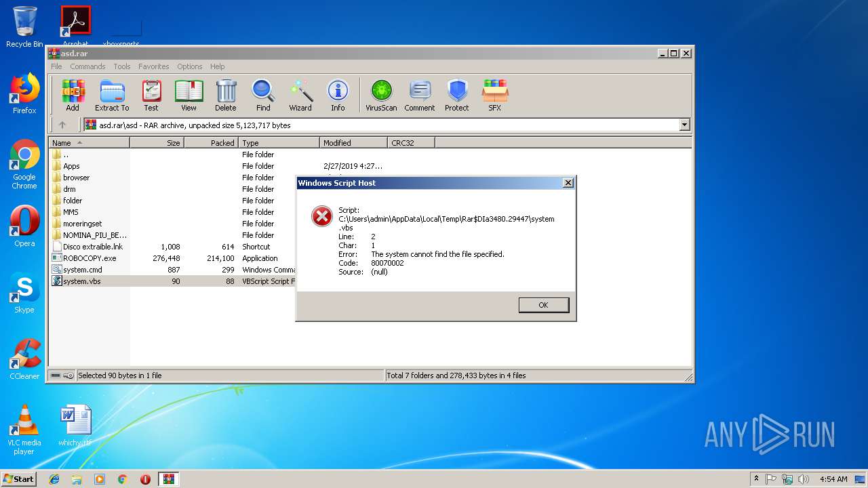868x488 pixels.
Task: Sort by Type column header
Action: click(x=279, y=143)
